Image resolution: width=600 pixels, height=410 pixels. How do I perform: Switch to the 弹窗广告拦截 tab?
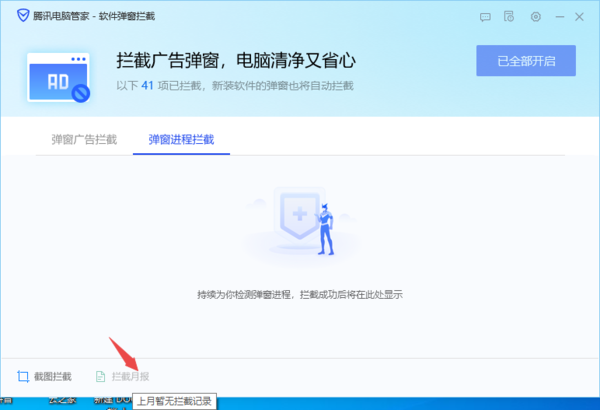84,139
